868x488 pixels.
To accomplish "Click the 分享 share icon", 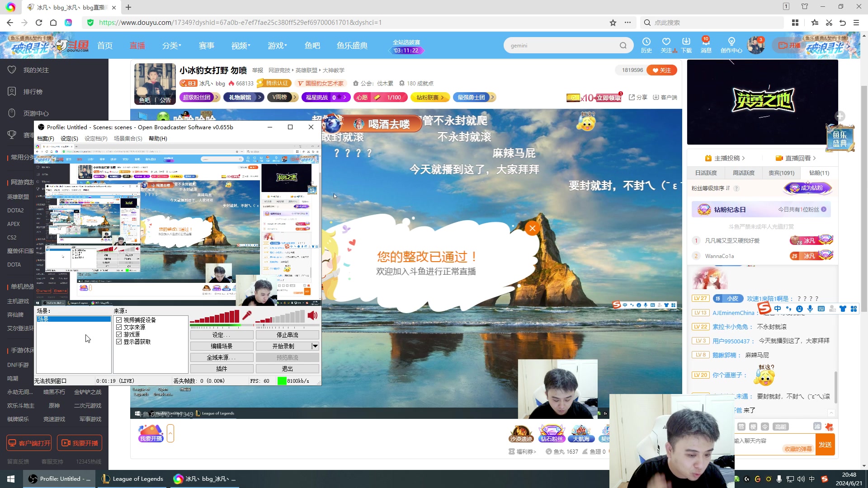I will (x=638, y=97).
